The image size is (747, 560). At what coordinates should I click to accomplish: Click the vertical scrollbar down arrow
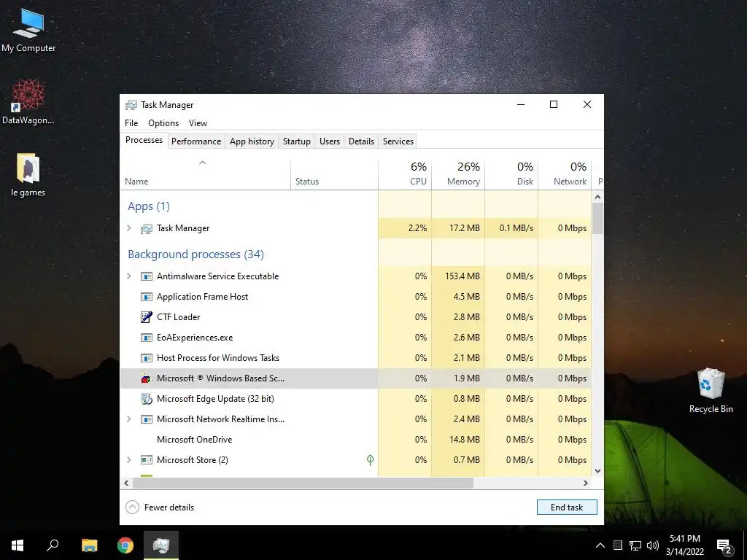(x=598, y=471)
